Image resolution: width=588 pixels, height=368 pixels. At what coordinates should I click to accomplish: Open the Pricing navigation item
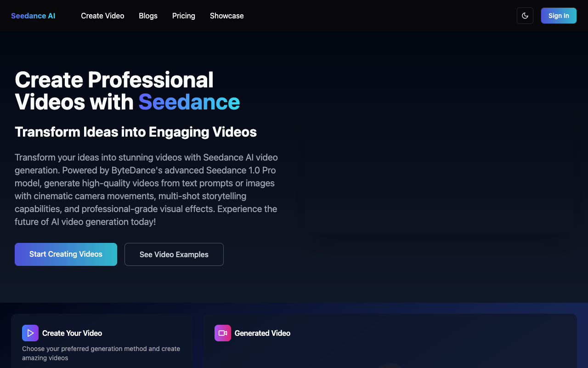184,16
